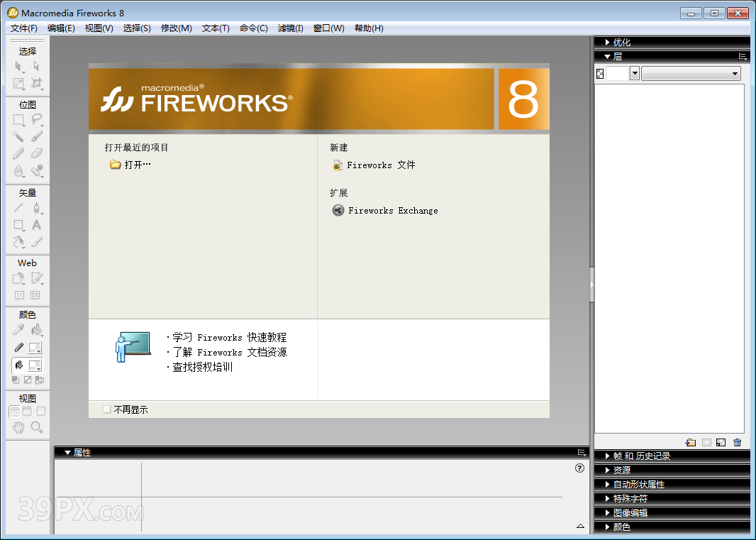Select the Pointer tool

point(18,65)
